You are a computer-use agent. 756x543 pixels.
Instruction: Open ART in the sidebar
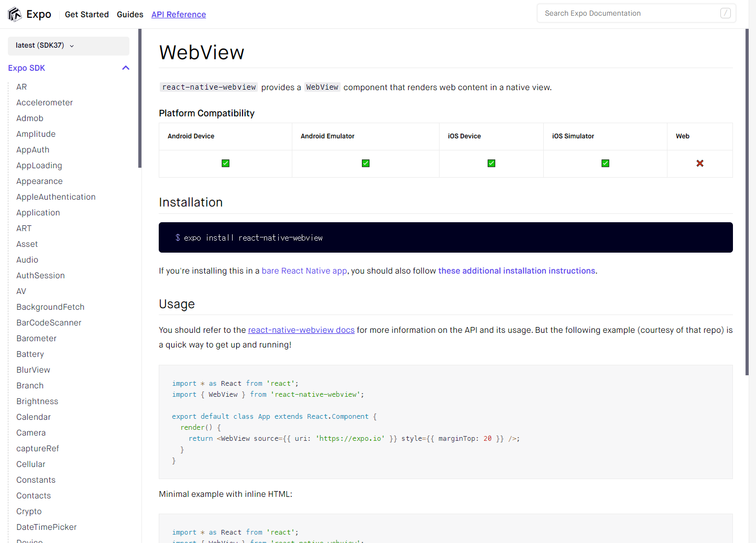pos(24,229)
